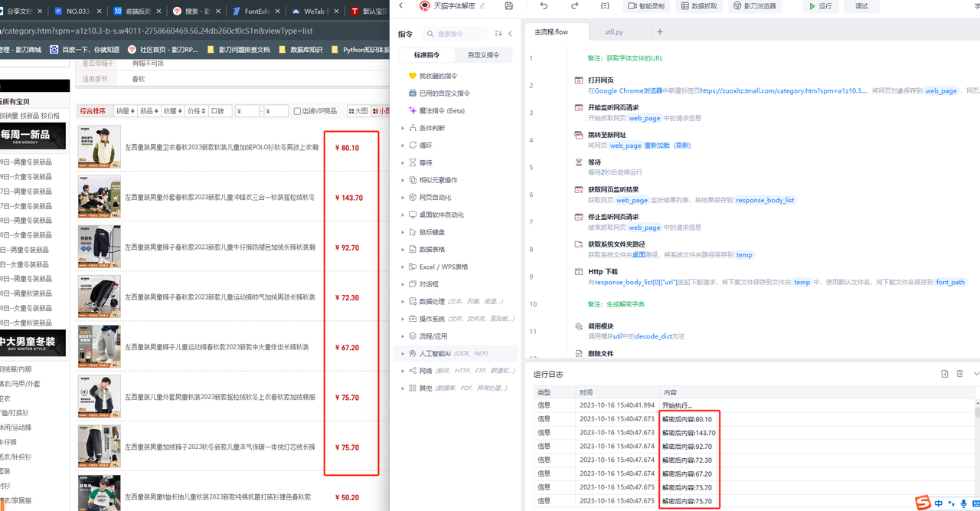Click the heart icon of 我收藏的指令
This screenshot has width=980, height=511.
pyautogui.click(x=413, y=76)
